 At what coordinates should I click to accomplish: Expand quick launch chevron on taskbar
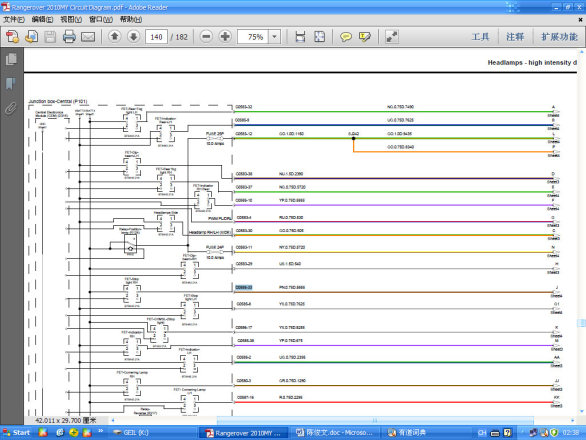(x=101, y=431)
